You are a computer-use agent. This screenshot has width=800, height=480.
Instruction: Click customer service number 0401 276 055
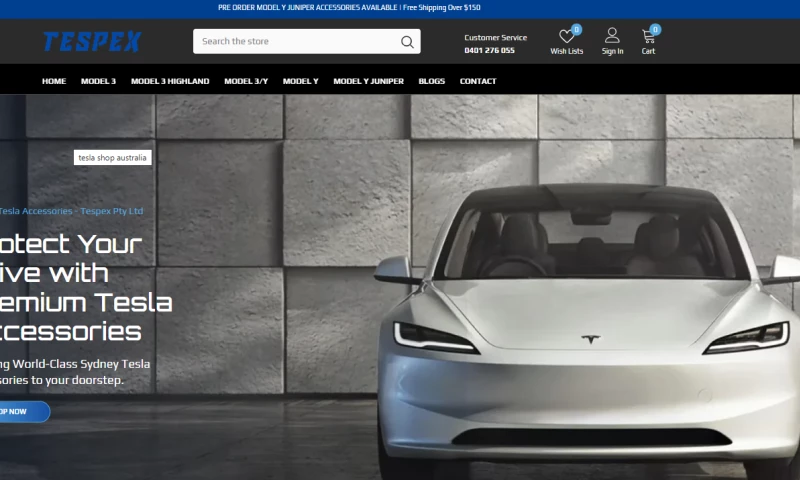(x=489, y=50)
